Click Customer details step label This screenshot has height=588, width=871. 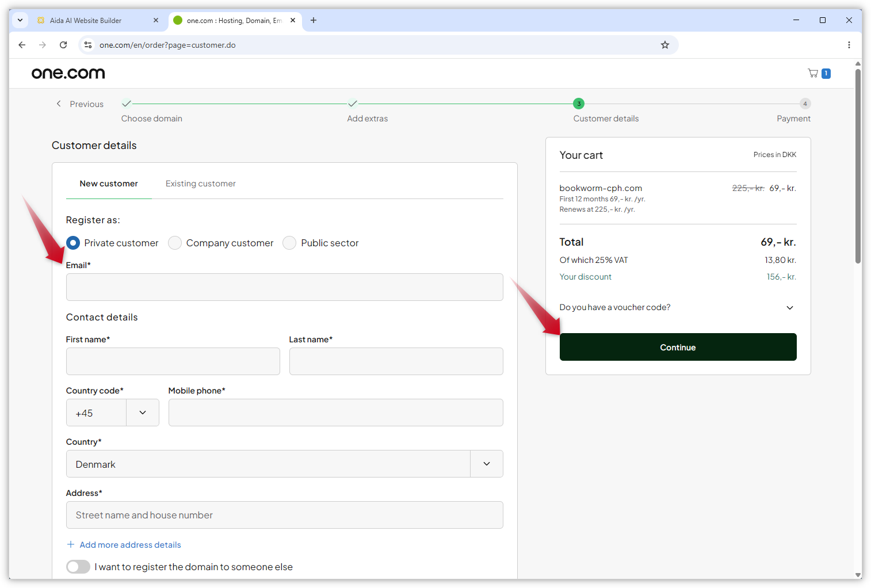pos(606,119)
